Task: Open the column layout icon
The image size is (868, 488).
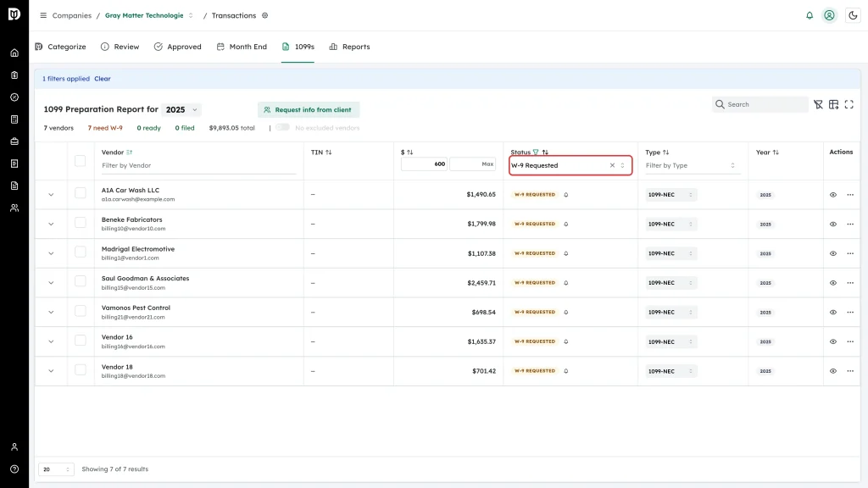Action: pos(834,104)
